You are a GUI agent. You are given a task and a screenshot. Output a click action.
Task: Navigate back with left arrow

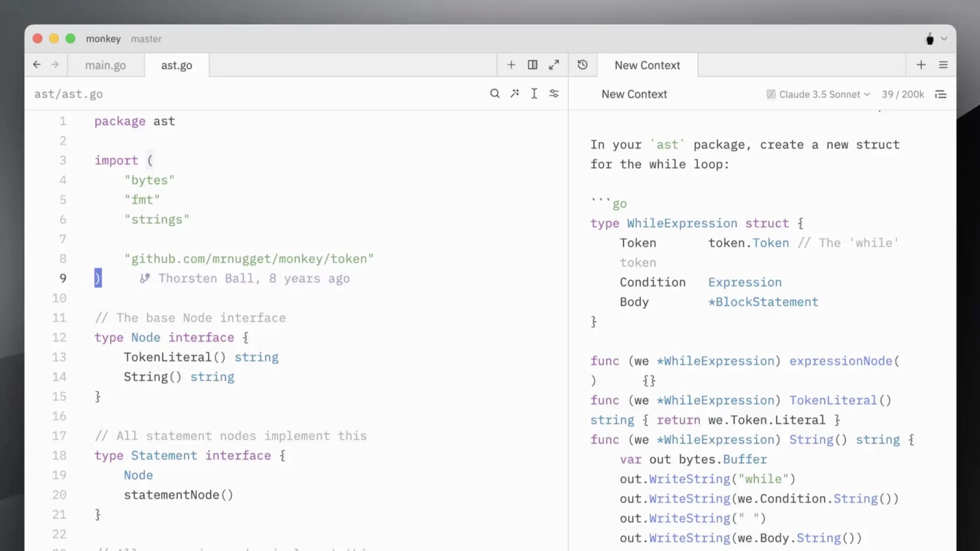coord(37,65)
